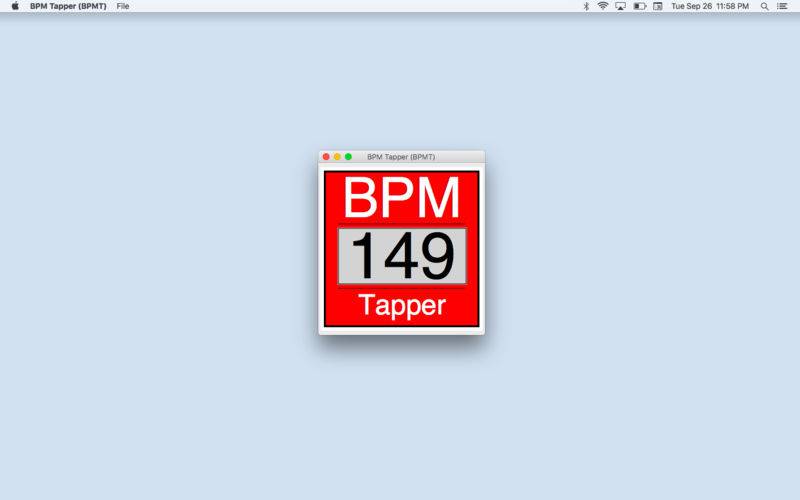Screen dimensions: 800x500
Task: Zoom the BPM Tapper window with the green button
Action: (348, 157)
